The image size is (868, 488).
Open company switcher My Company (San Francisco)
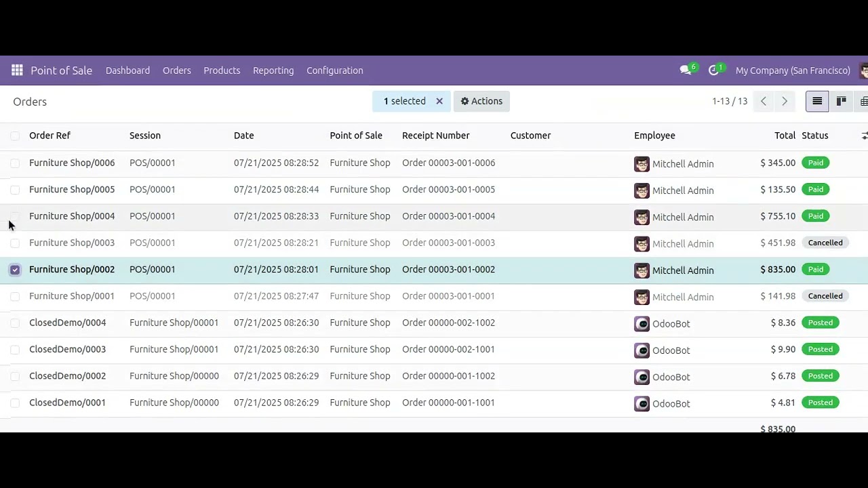coord(793,70)
